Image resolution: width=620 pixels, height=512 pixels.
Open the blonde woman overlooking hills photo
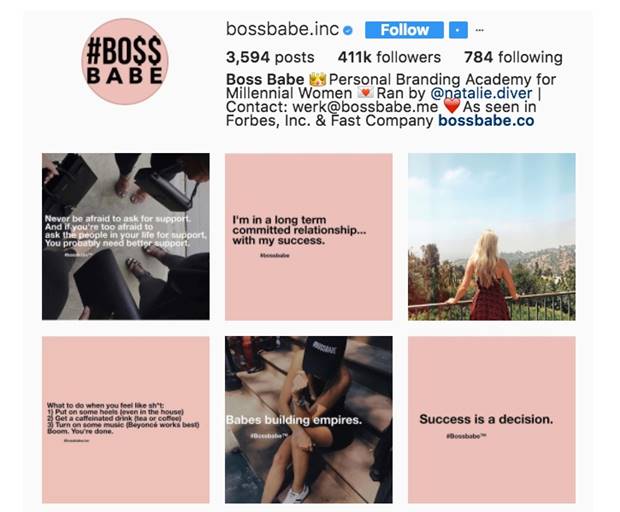pyautogui.click(x=492, y=236)
